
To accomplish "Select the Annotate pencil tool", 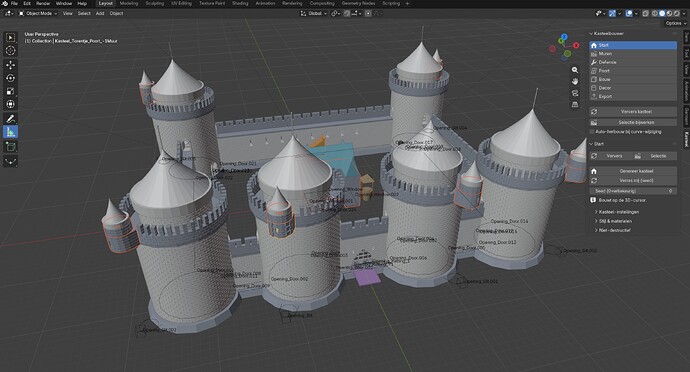I will coord(11,119).
